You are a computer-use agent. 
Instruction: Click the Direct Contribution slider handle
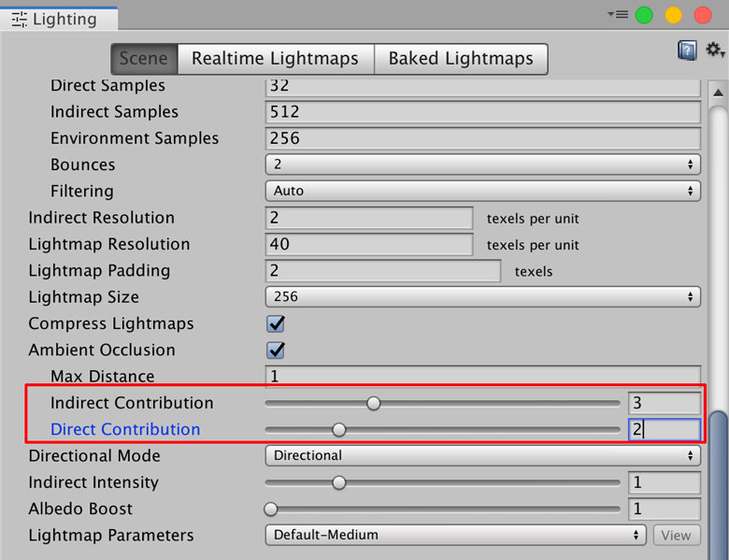pos(339,430)
